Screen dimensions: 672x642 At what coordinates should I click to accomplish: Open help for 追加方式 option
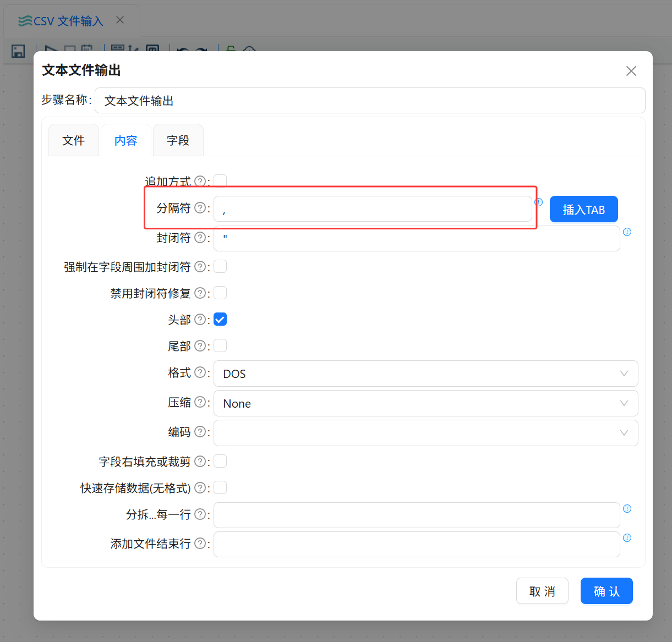tap(200, 181)
